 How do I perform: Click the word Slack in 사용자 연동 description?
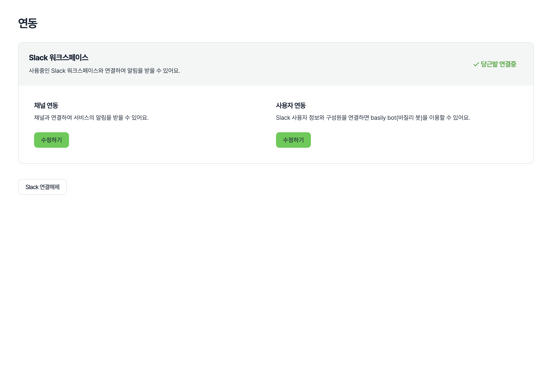coord(283,118)
